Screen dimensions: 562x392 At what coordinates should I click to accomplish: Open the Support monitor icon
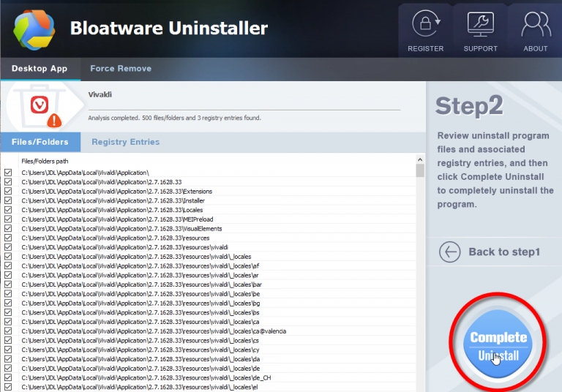[x=480, y=24]
